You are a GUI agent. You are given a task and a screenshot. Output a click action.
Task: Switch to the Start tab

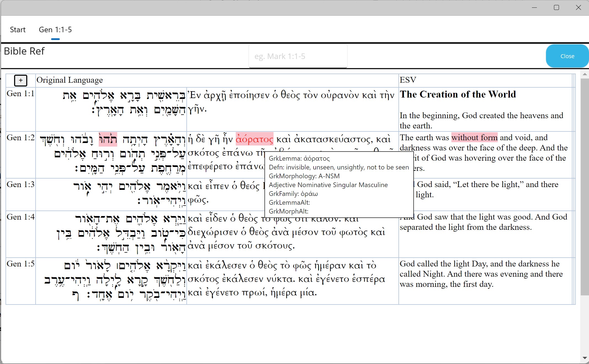point(18,29)
